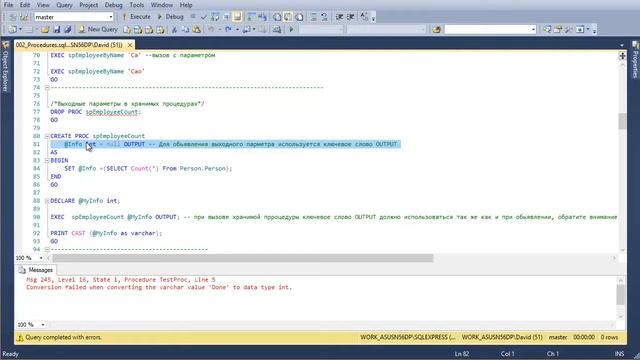Collapse the dashed comment region at line 74
Screen dimensions: 640x360
point(47,87)
